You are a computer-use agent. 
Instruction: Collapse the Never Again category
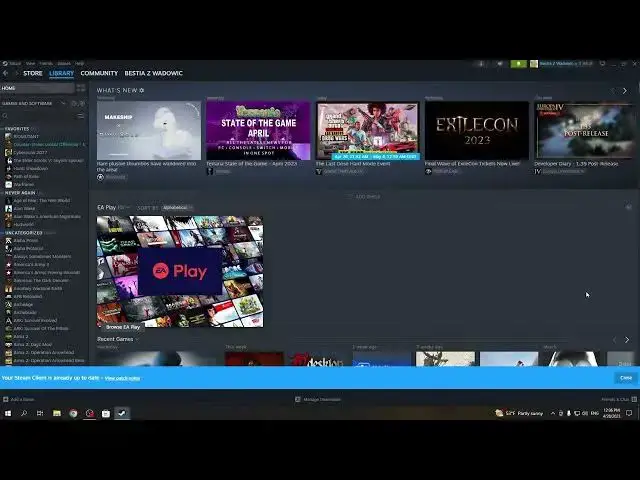(3, 193)
